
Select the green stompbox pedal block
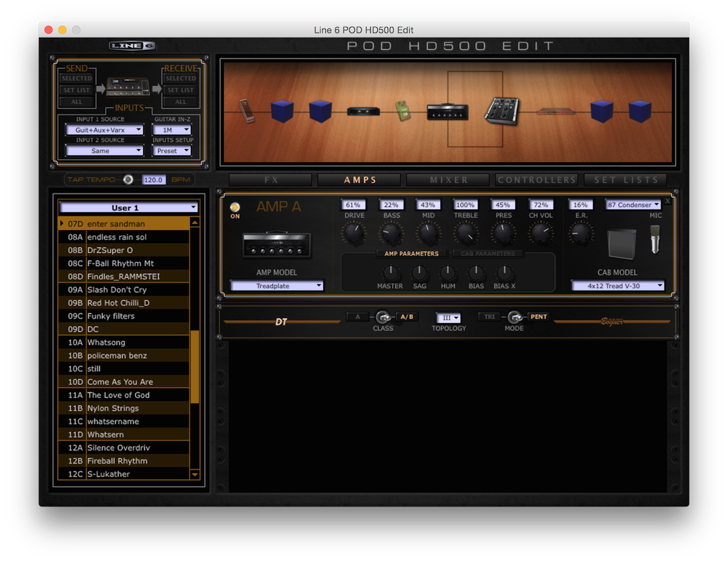click(x=403, y=111)
